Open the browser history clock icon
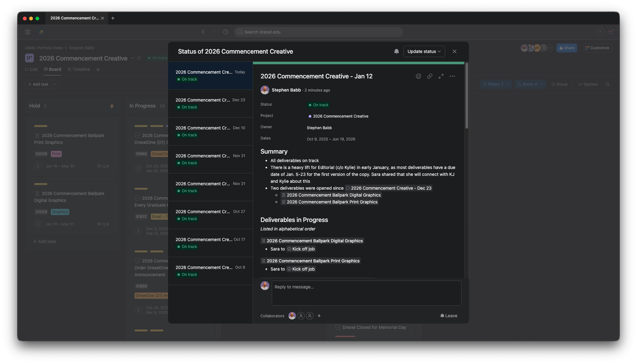Image resolution: width=637 pixels, height=364 pixels. (225, 32)
